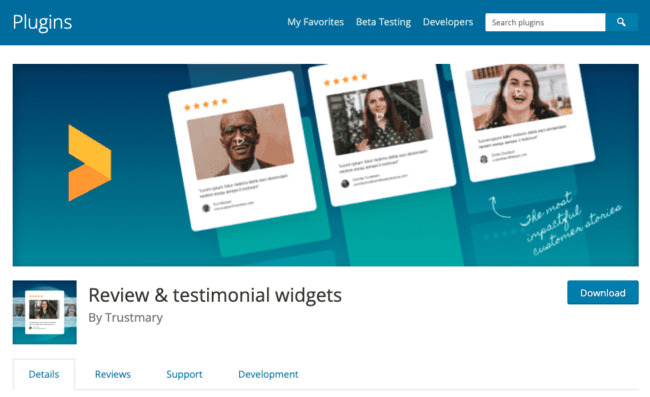This screenshot has width=650, height=397.
Task: Click the Trustmary orange logo on the banner
Action: pos(90,163)
